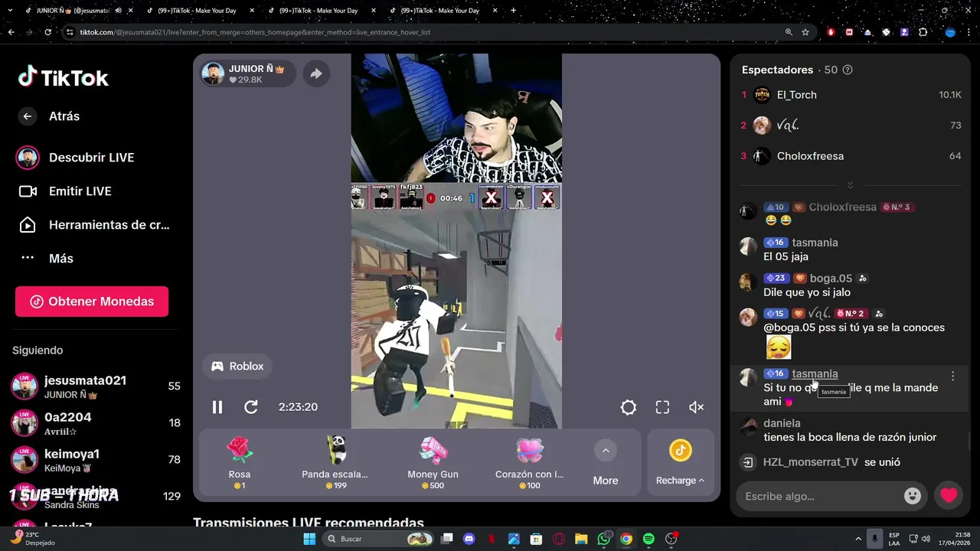Send a Rosa gift
Viewport: 980px width, 551px height.
click(x=240, y=462)
